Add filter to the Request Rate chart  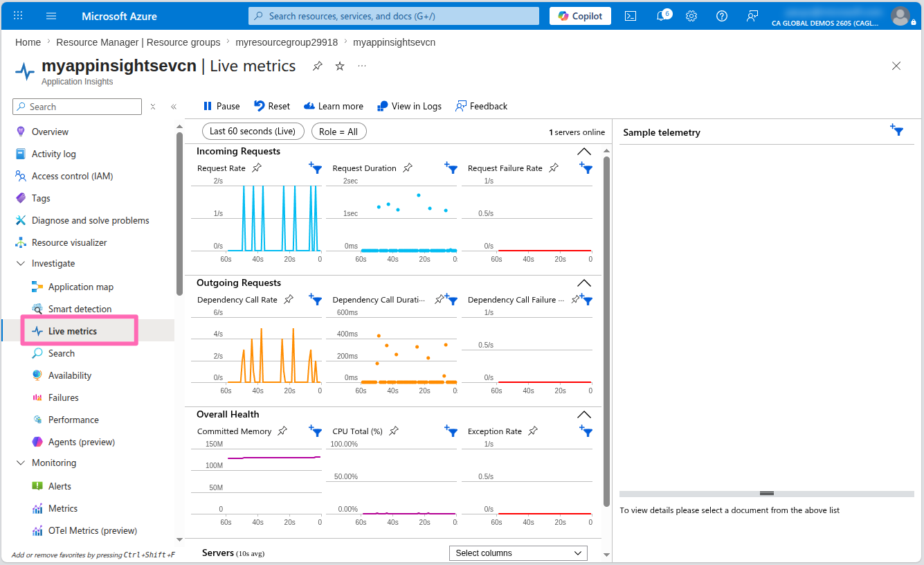pos(315,168)
